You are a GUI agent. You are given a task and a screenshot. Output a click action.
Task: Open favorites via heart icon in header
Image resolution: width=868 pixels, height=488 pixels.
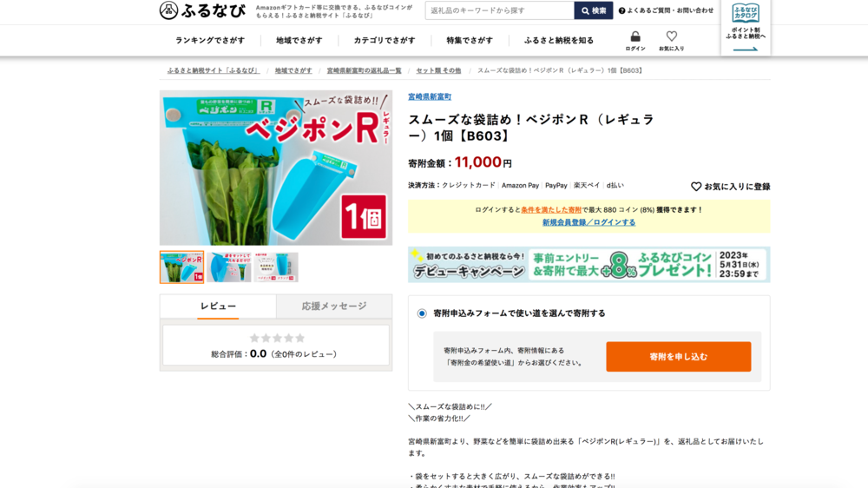pyautogui.click(x=671, y=36)
